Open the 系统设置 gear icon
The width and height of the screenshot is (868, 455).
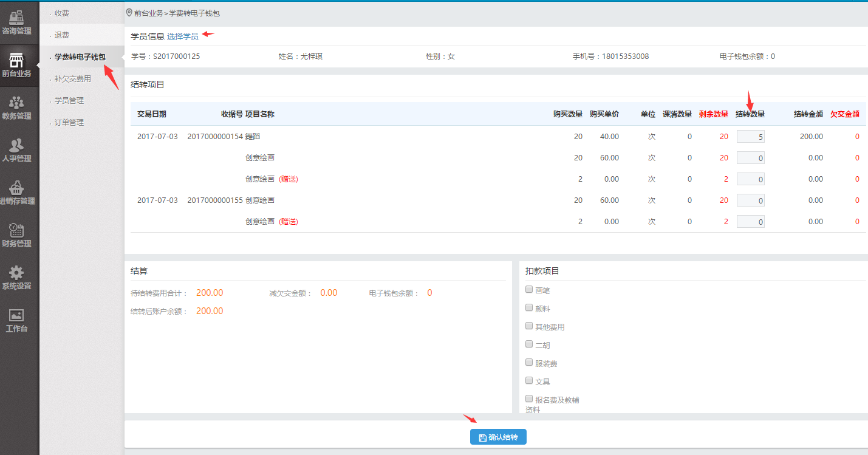coord(16,273)
